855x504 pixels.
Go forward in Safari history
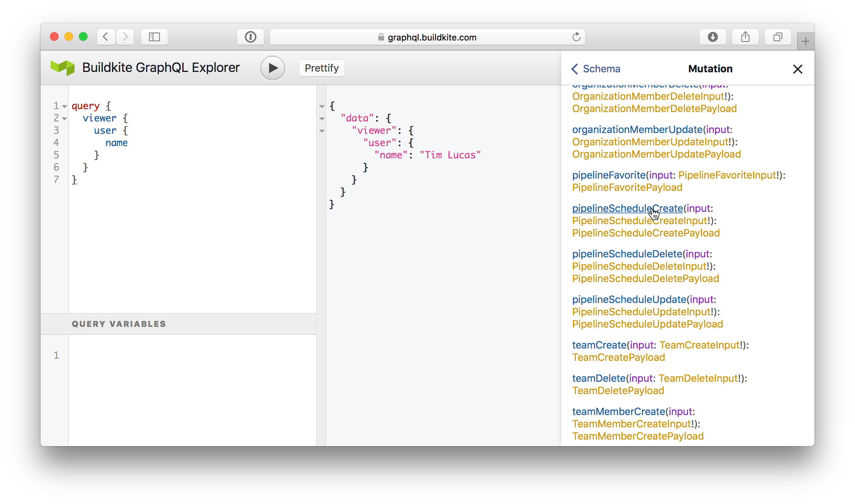pos(125,37)
